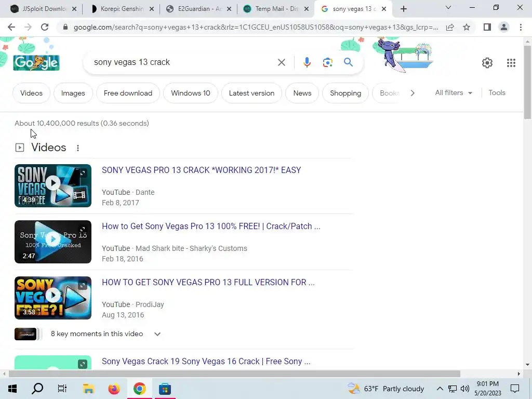The height and width of the screenshot is (399, 532).
Task: Open the tab search chevron
Action: click(x=448, y=7)
